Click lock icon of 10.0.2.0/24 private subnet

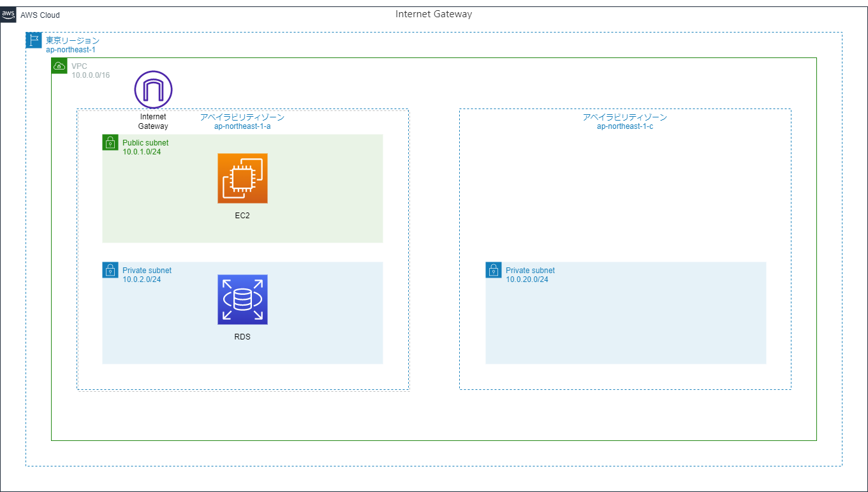click(x=110, y=270)
